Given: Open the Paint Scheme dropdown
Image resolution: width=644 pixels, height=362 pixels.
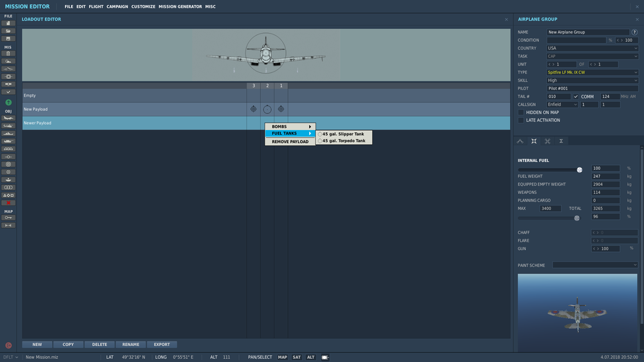Looking at the screenshot, I should (594, 265).
